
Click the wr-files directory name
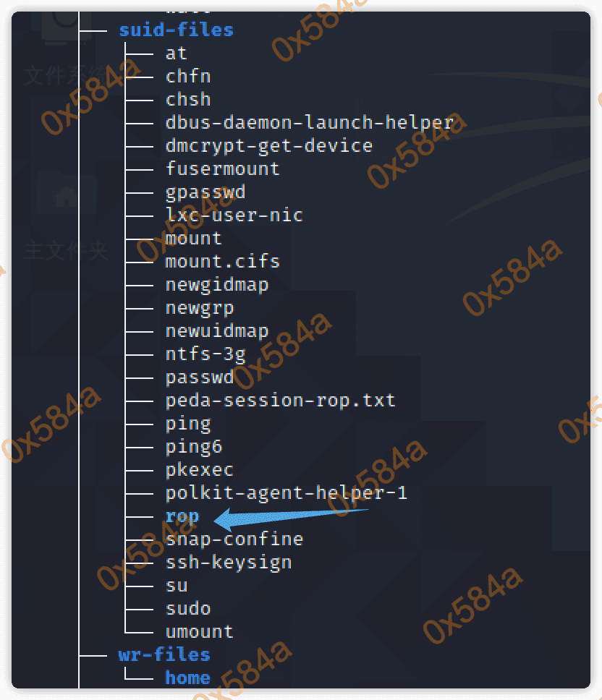tap(164, 655)
